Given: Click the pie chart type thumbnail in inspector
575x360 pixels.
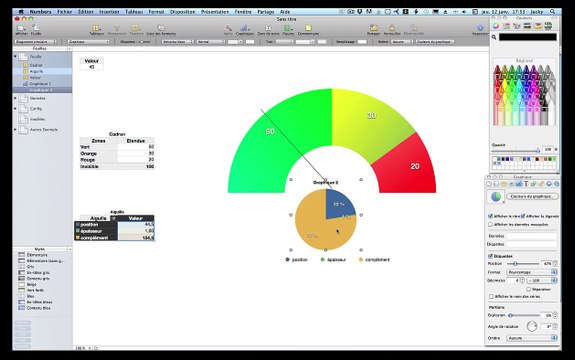Looking at the screenshot, I should click(495, 197).
